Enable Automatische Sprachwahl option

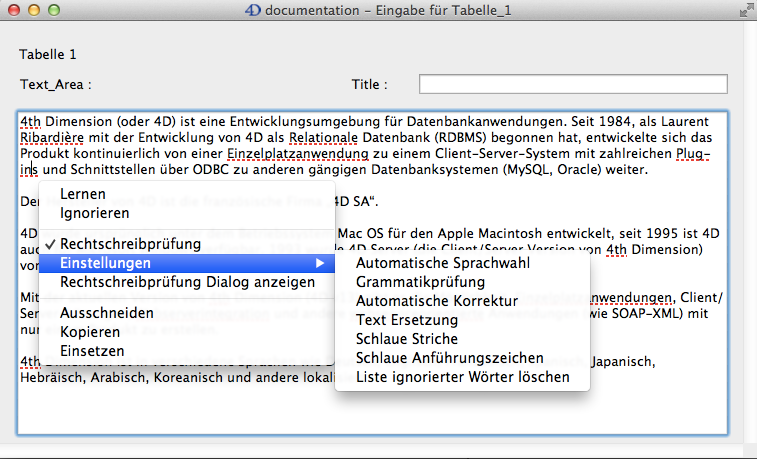pyautogui.click(x=443, y=263)
